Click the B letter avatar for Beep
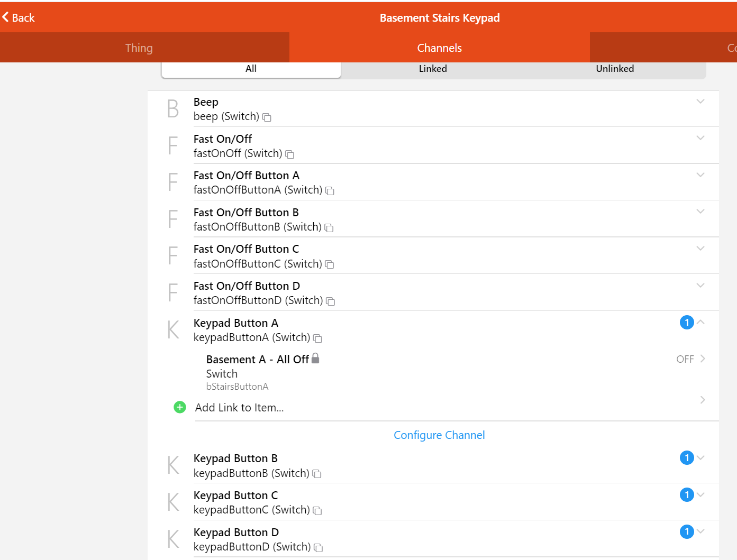Screen dimensions: 737x560 (173, 109)
